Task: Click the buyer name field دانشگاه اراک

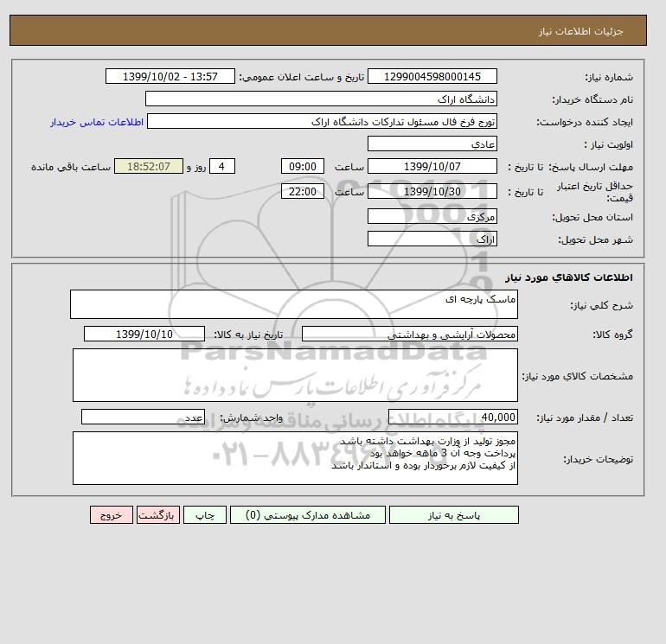Action: pos(321,99)
